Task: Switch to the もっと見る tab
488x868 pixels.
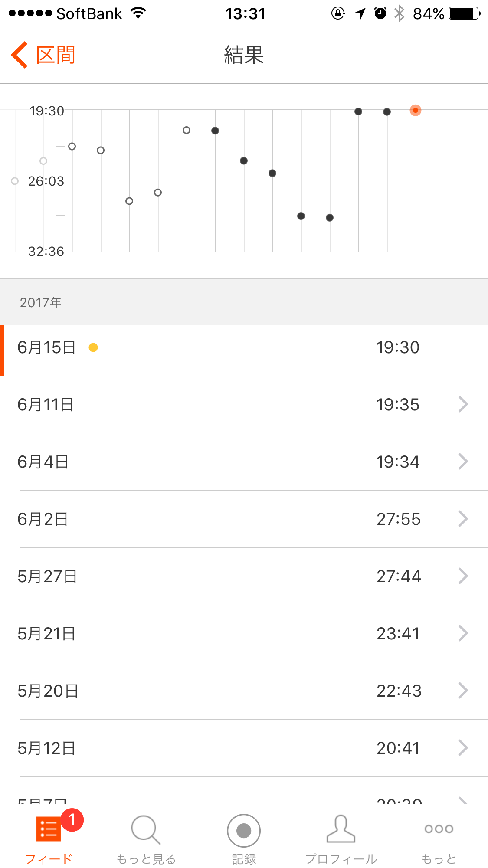Action: [146, 858]
